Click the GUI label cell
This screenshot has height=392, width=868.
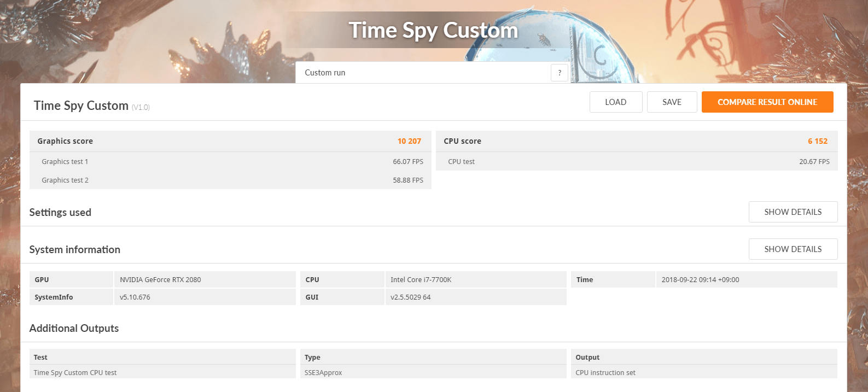pos(342,297)
